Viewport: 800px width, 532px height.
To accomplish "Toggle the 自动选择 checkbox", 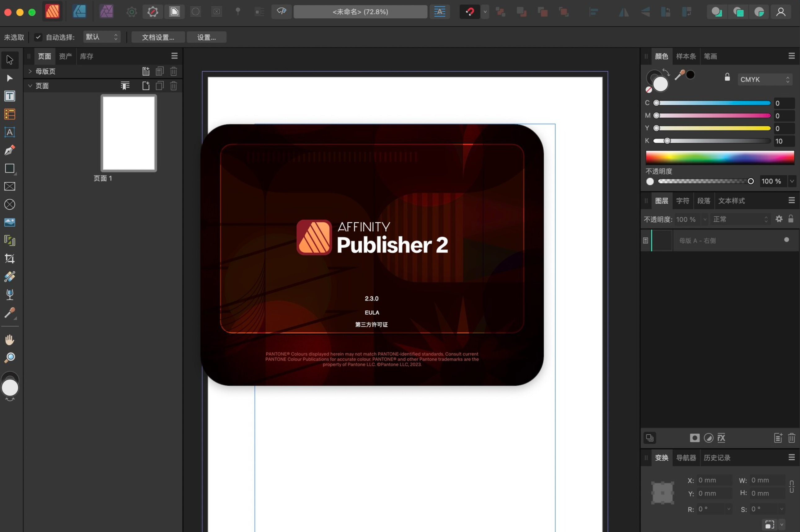I will (x=38, y=37).
